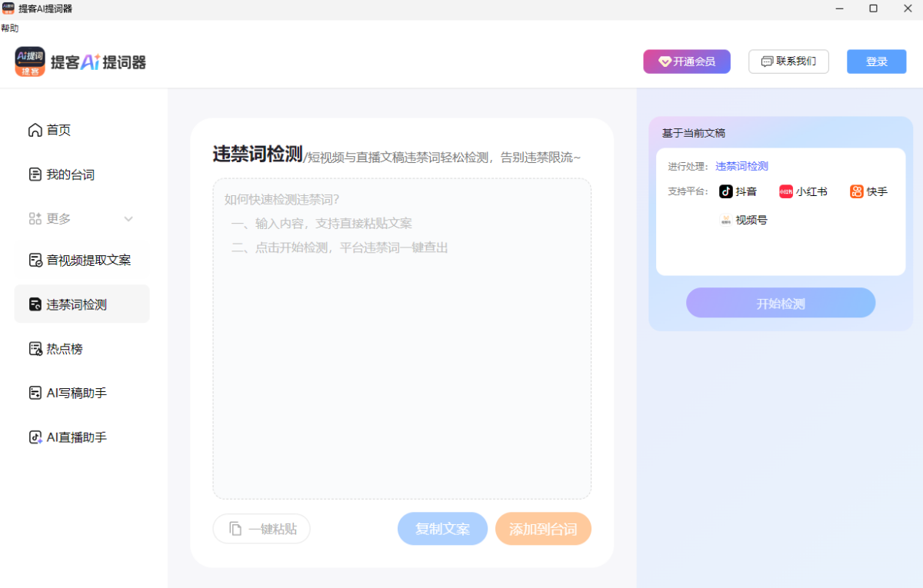Viewport: 923px width, 588px height.
Task: Click the chat icon on 联系我们
Action: tap(766, 61)
